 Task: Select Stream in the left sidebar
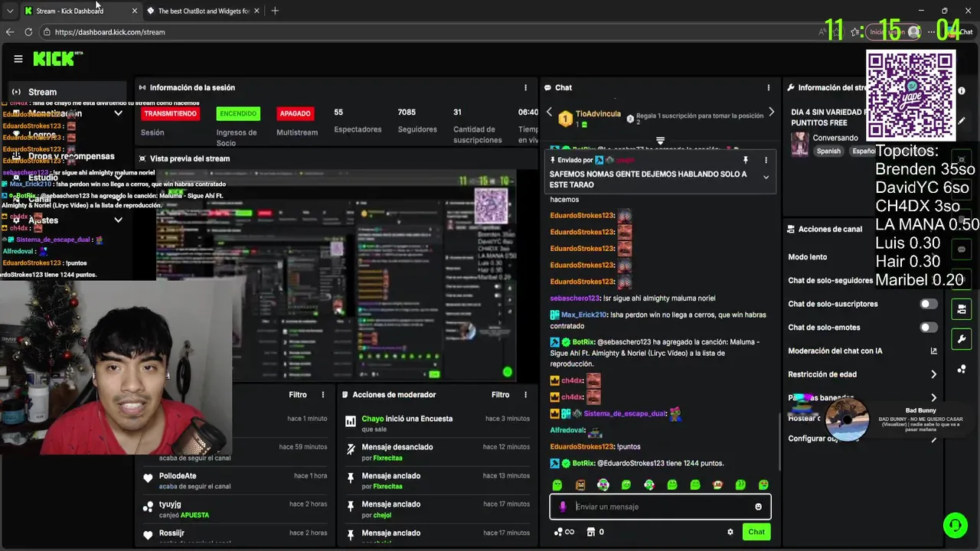click(67, 92)
